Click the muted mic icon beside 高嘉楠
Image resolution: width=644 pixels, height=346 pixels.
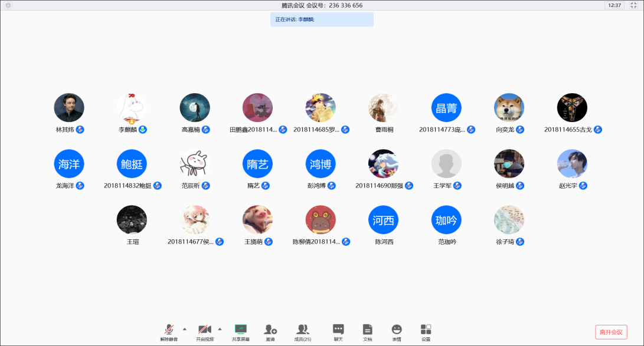206,130
